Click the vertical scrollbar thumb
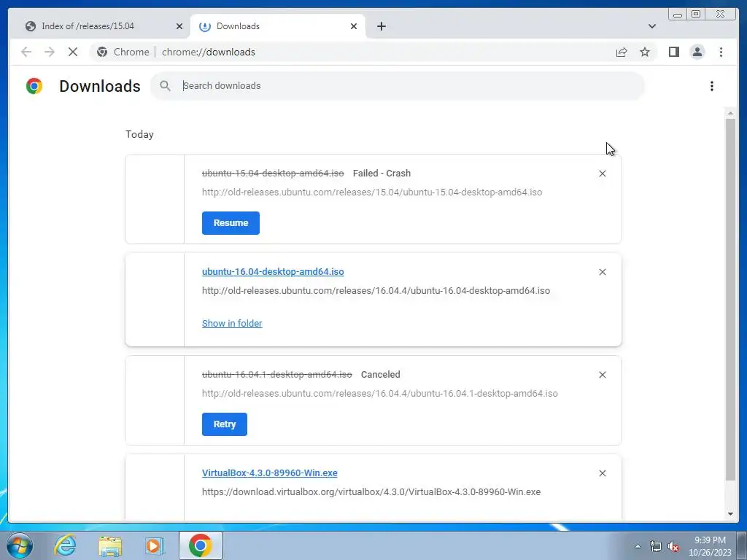 (x=730, y=300)
